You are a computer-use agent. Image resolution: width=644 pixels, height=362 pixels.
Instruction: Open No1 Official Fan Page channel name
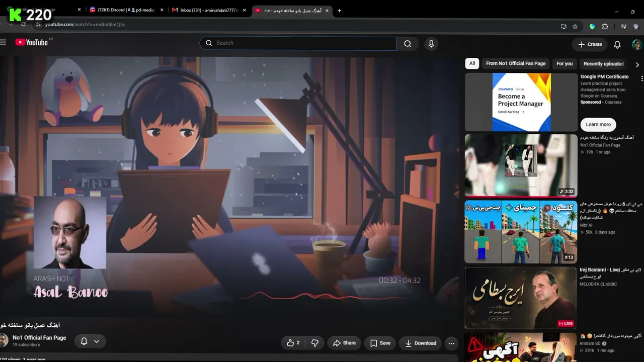tap(39, 338)
